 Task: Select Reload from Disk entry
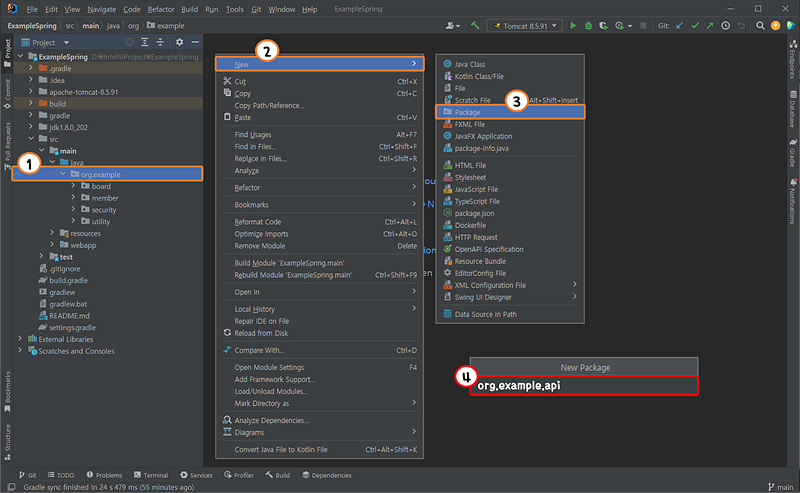tap(319, 333)
